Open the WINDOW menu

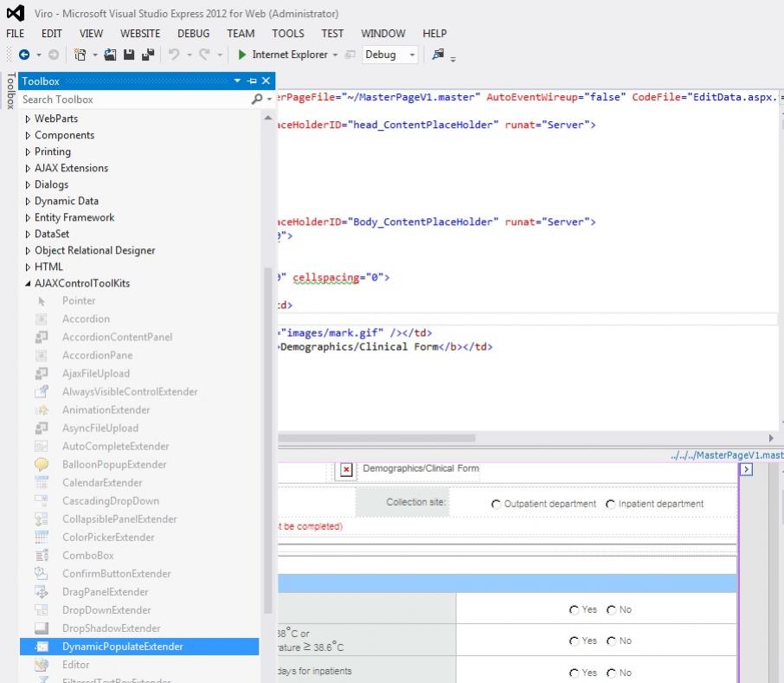click(x=383, y=34)
